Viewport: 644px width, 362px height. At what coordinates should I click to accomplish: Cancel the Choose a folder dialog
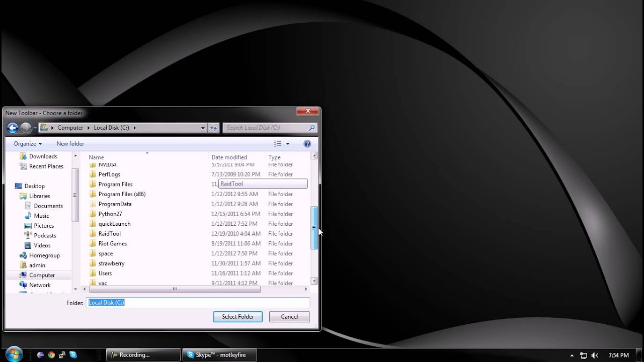(x=289, y=317)
